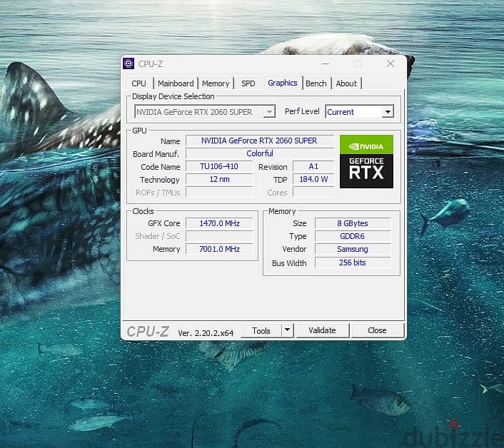Go to the SPD tab
Viewport: 504px width, 448px height.
pos(248,83)
